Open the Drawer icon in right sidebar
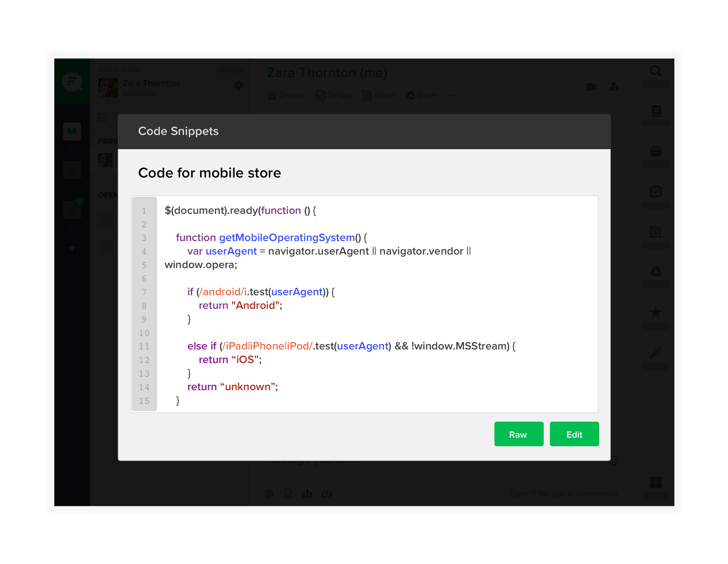 click(x=656, y=151)
